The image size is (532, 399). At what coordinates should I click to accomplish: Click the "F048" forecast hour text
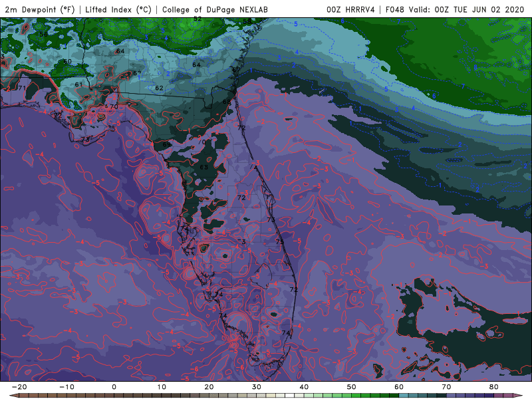[394, 9]
